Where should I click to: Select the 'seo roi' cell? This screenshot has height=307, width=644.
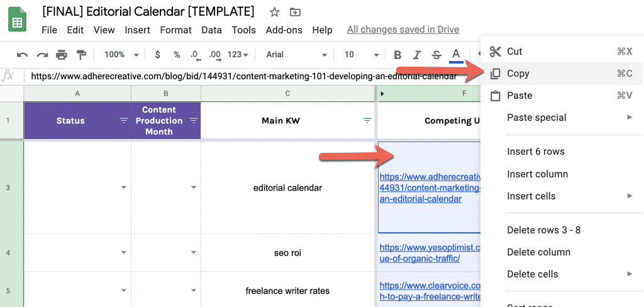click(288, 253)
